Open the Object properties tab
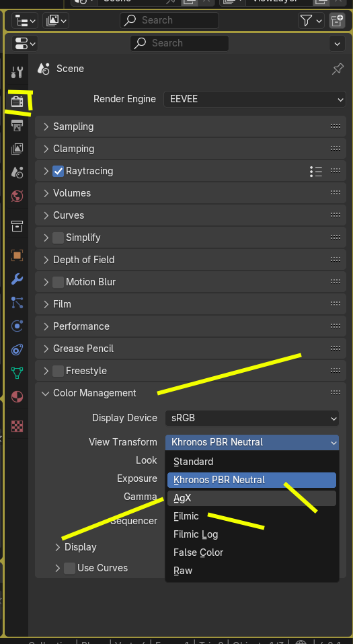Screen dimensions: 353x644 [17, 256]
